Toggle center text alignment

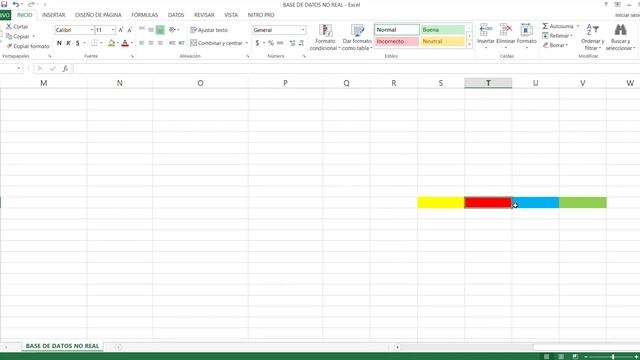click(x=151, y=43)
